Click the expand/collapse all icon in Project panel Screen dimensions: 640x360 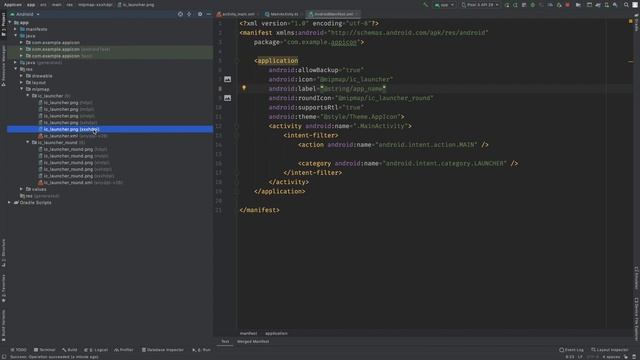point(189,14)
